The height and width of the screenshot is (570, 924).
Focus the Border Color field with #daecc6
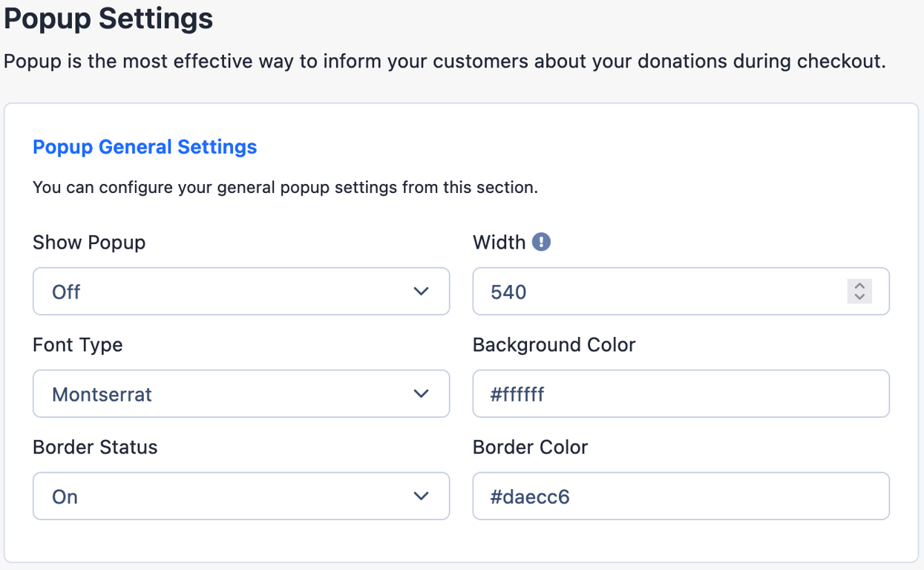pos(681,497)
